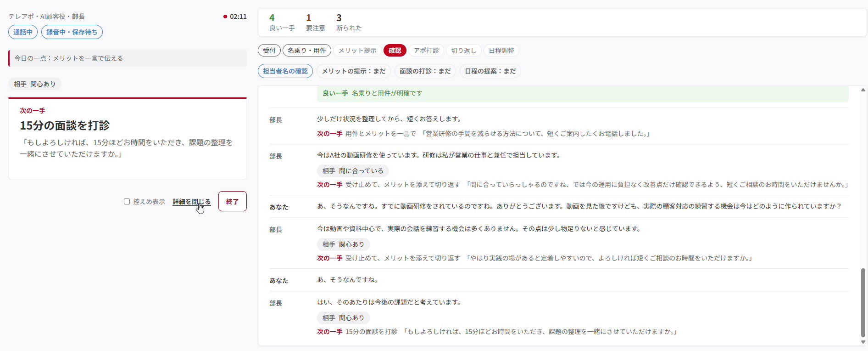Screen dimensions: 868x351
Task: Click the transcript scrollbar up arrow
Action: [x=863, y=90]
